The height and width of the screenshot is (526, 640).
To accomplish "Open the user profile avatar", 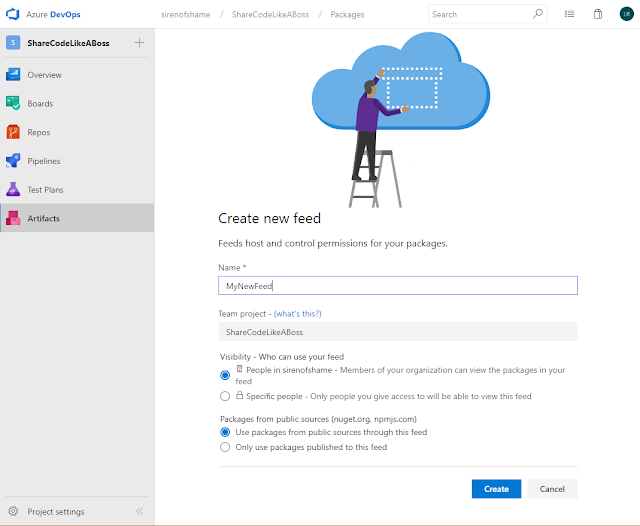I will 627,14.
